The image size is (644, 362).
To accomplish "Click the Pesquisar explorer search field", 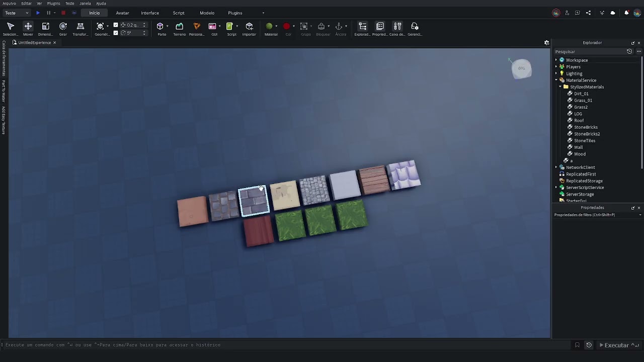I will click(x=589, y=51).
